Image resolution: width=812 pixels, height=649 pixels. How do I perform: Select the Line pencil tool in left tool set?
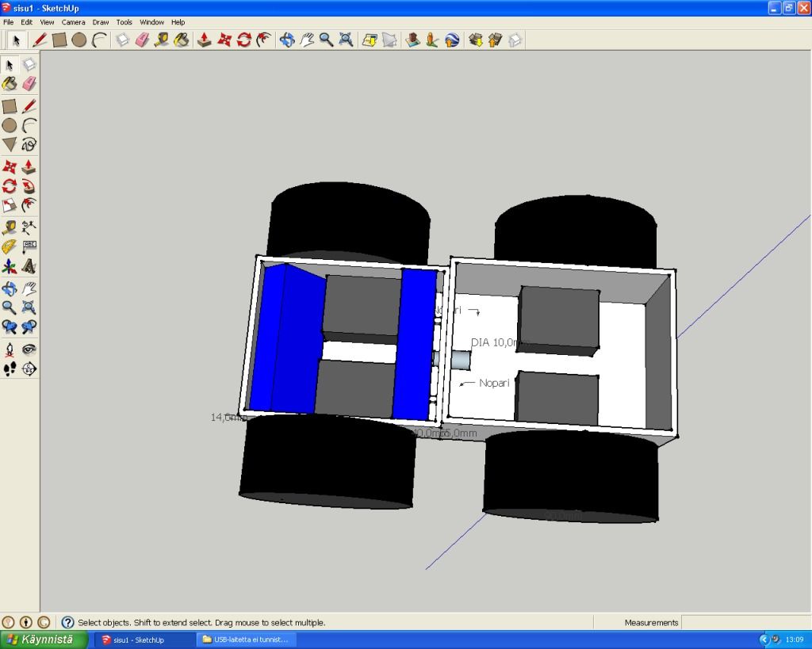(x=29, y=106)
